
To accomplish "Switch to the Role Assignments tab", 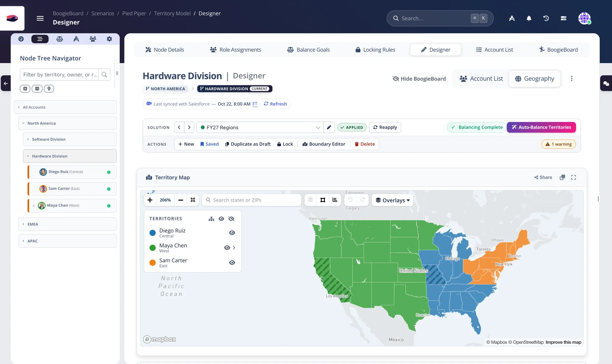I will [x=235, y=50].
